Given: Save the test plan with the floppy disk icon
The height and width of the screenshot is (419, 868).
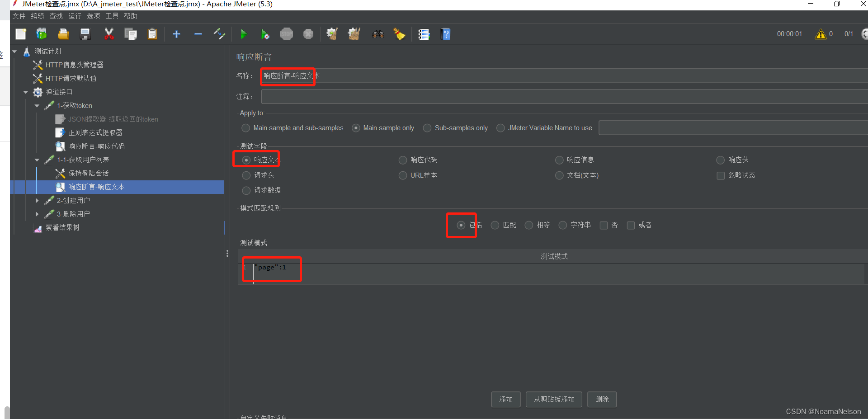Looking at the screenshot, I should [x=85, y=34].
